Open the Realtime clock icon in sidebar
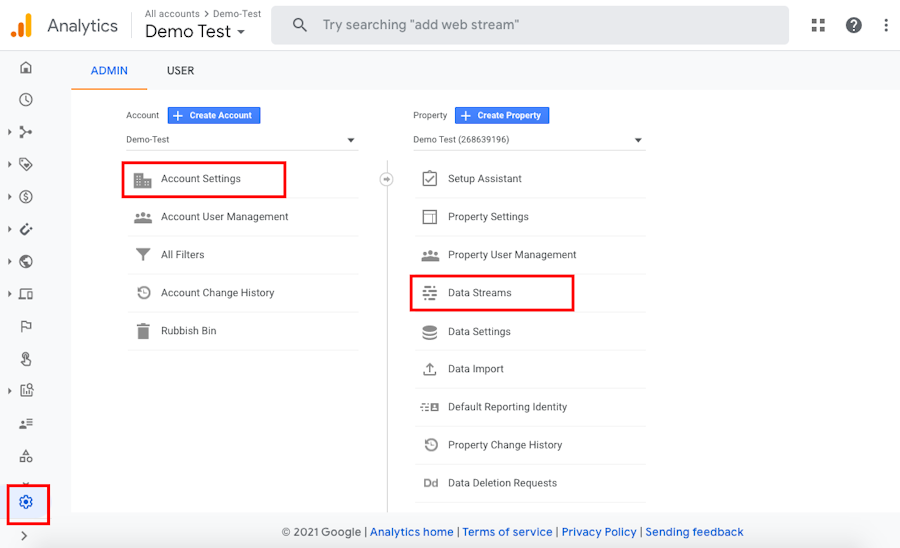Viewport: 900px width, 548px height. click(26, 100)
